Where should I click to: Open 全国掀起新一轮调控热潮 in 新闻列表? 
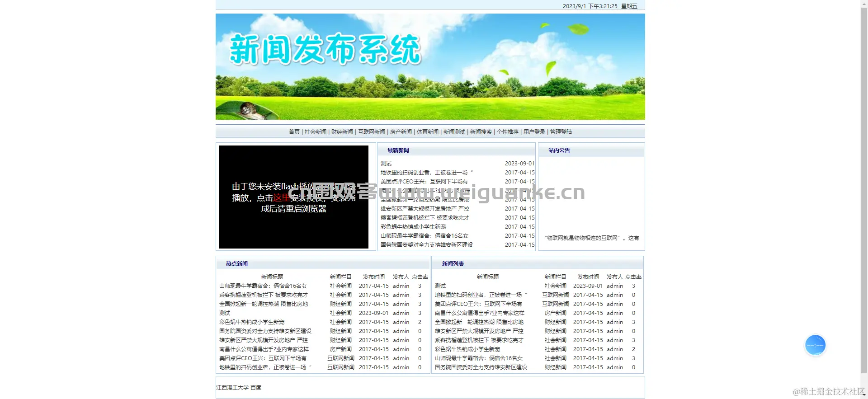(x=479, y=322)
